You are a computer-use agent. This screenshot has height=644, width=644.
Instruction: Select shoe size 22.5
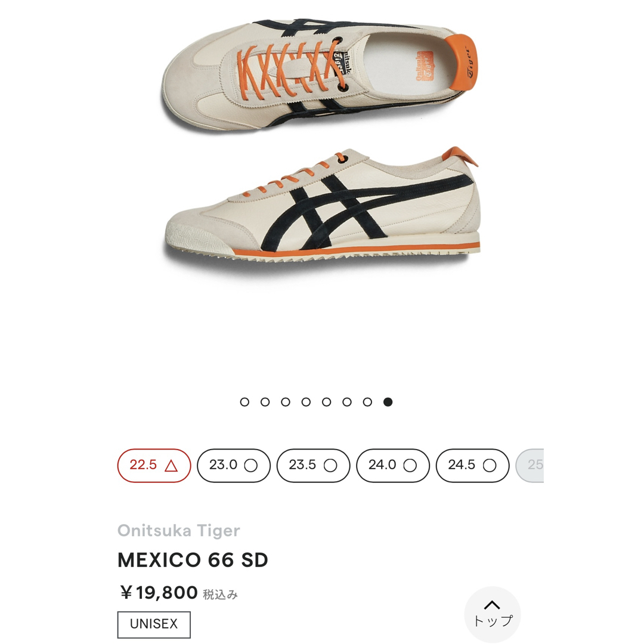[x=154, y=465]
